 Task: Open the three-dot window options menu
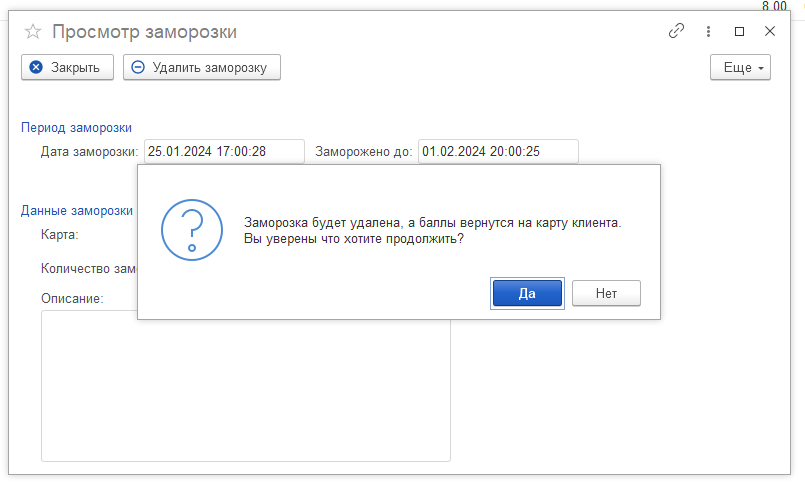click(708, 31)
